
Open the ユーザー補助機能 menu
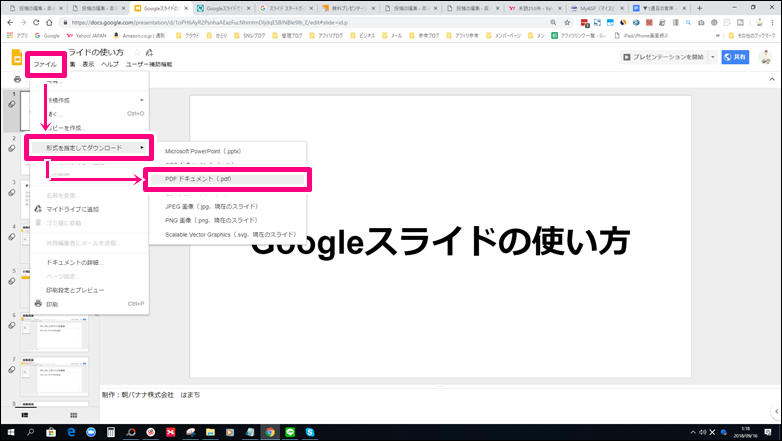[149, 64]
